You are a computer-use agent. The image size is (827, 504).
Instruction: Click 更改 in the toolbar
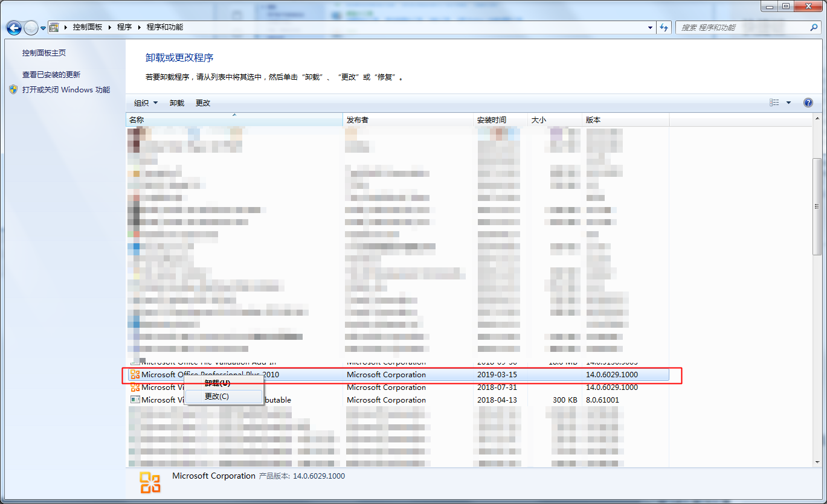[x=203, y=103]
